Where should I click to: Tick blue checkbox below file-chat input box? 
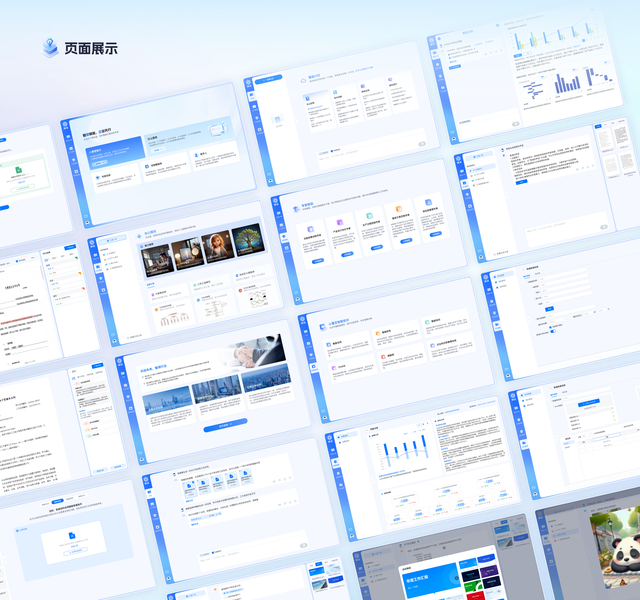click(x=213, y=552)
